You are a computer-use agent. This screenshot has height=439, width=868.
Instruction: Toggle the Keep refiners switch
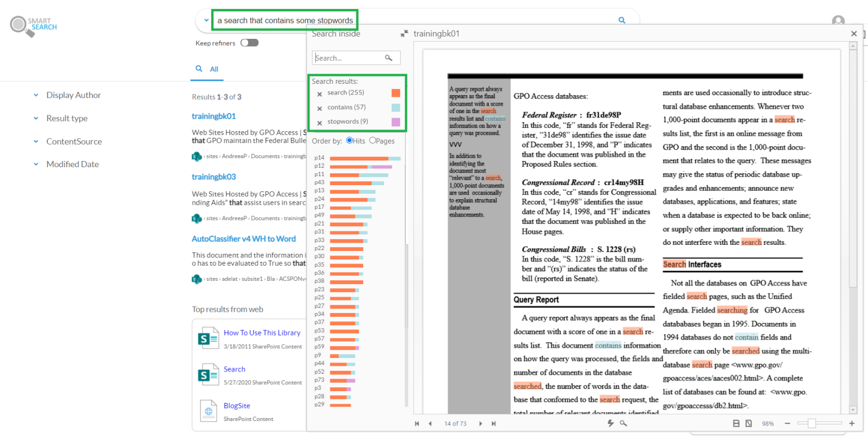[x=249, y=43]
